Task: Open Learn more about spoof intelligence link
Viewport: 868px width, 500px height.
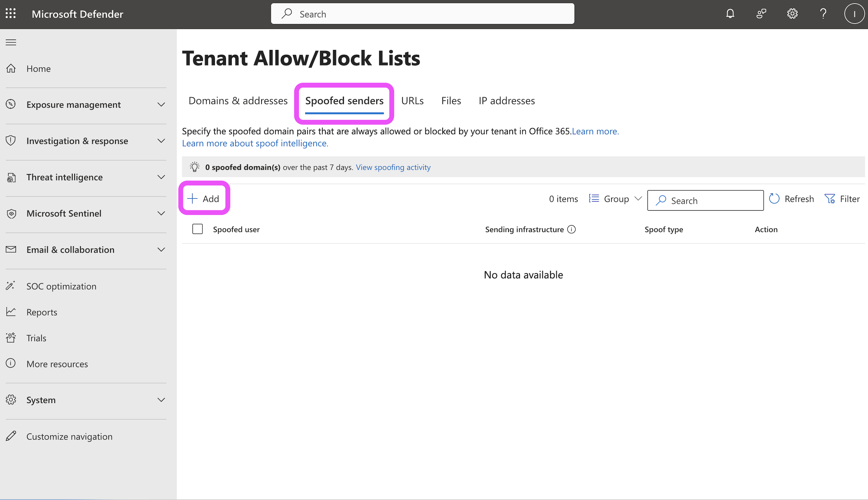Action: pos(255,143)
